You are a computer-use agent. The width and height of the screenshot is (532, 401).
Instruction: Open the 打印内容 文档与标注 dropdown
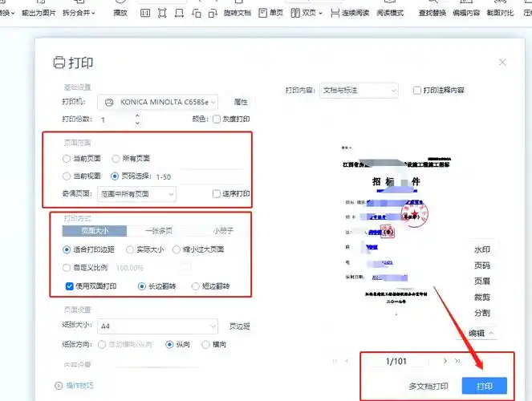[x=359, y=91]
